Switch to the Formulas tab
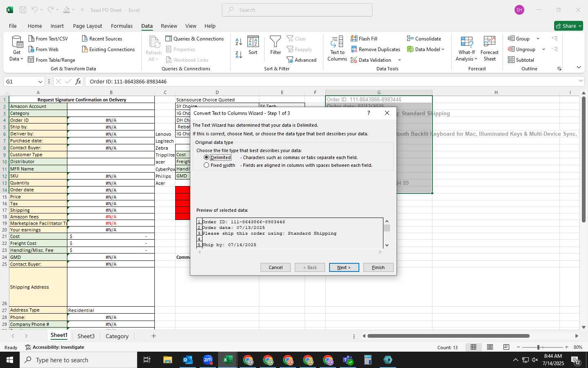588x368 pixels. 122,26
